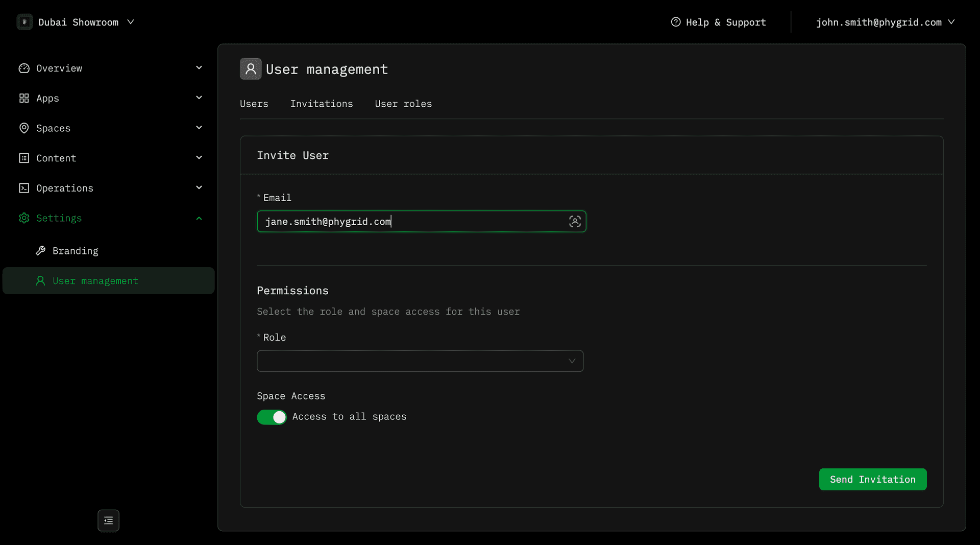Click the Settings label in the sidebar
The width and height of the screenshot is (980, 545).
59,218
